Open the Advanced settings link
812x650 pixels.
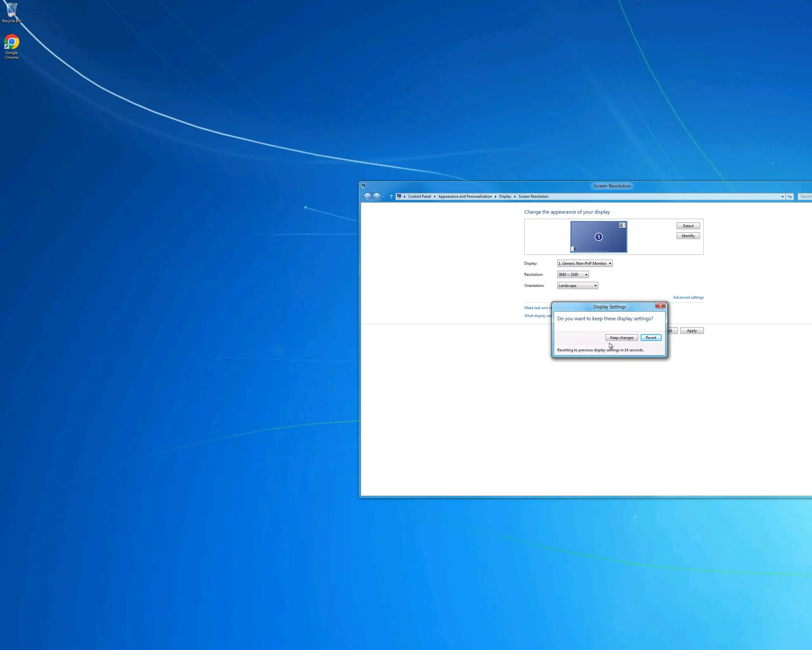688,297
